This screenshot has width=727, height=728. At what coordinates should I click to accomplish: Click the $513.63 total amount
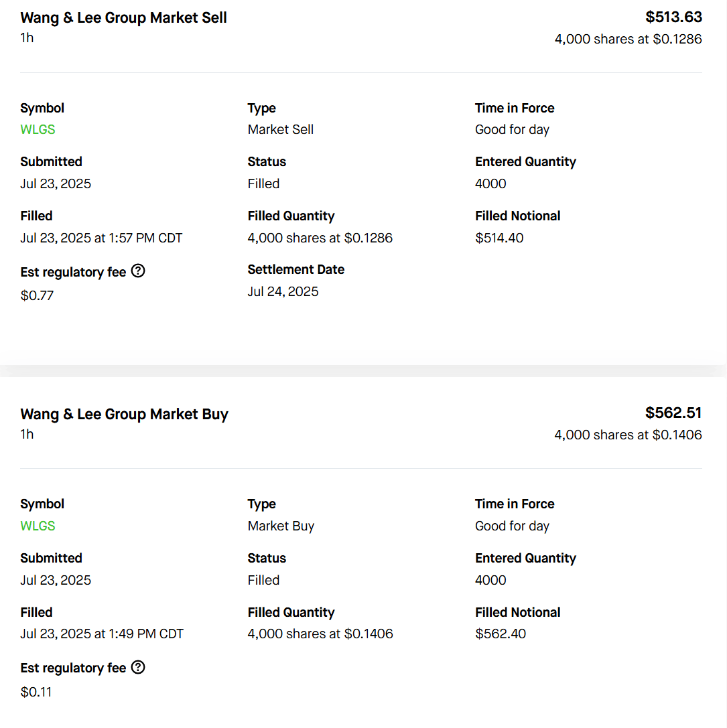click(673, 17)
